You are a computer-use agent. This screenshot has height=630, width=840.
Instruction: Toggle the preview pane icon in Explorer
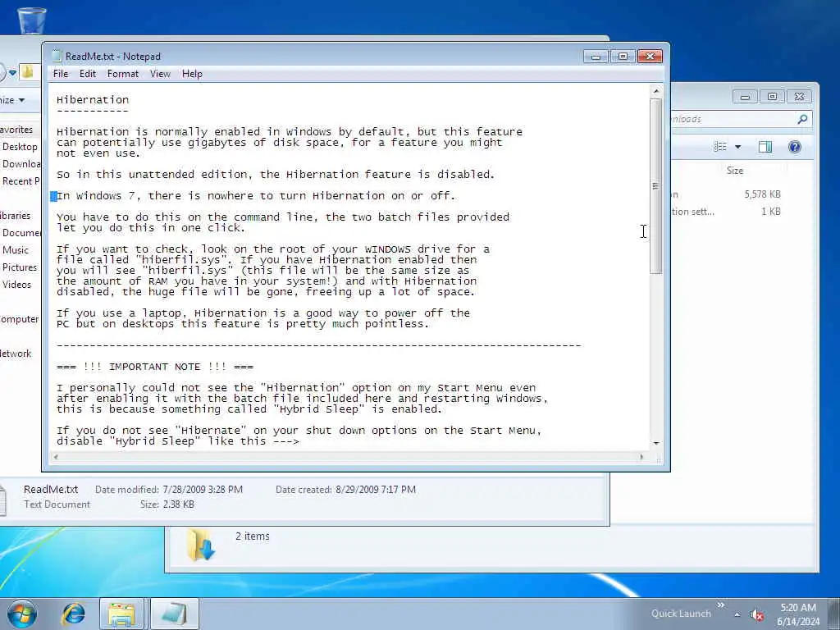click(765, 147)
